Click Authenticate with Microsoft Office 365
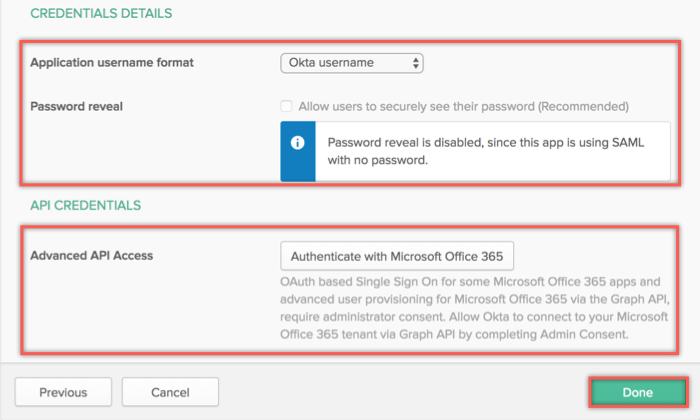Screen dimensions: 700x420 click(x=397, y=256)
